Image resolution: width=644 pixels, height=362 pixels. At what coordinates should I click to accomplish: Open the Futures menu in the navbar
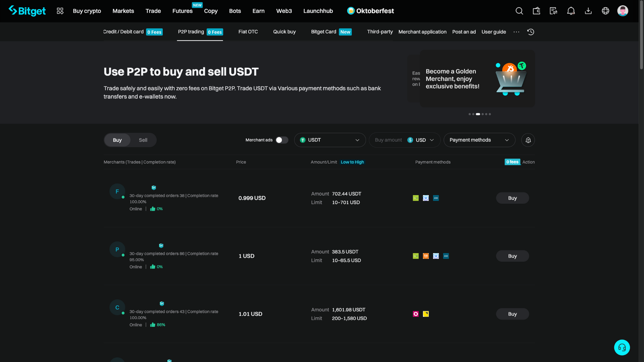pos(182,11)
